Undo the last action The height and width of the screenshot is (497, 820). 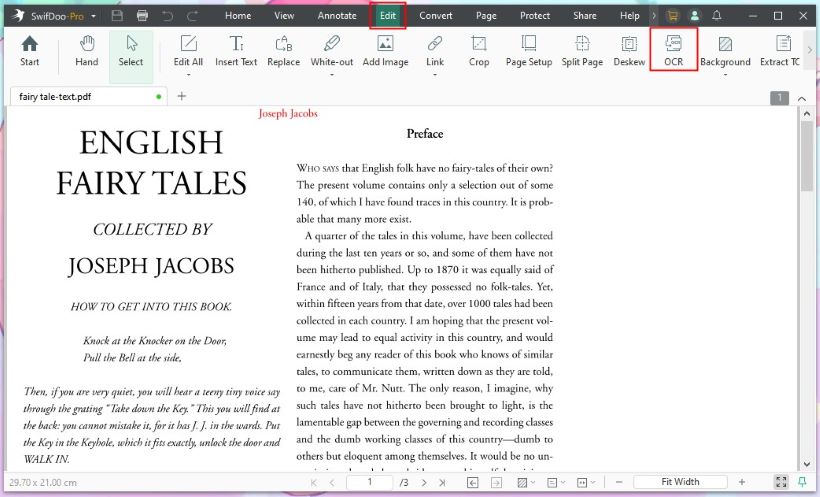pos(167,16)
